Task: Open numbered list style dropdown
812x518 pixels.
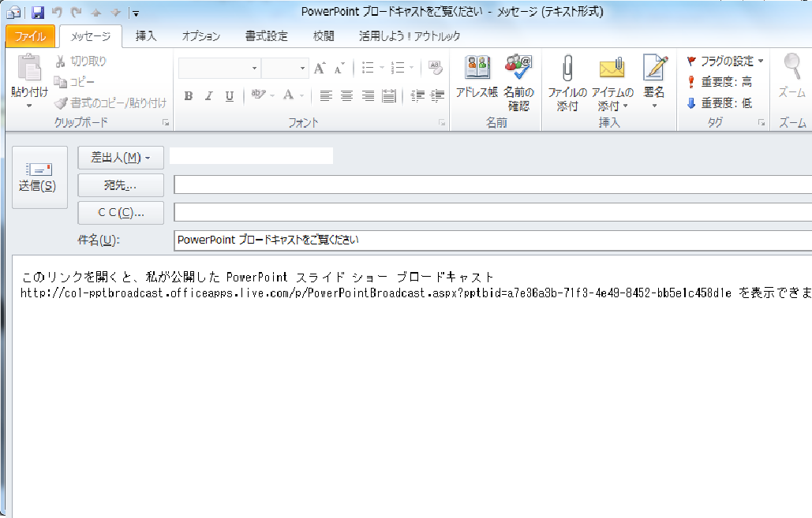Action: 412,68
